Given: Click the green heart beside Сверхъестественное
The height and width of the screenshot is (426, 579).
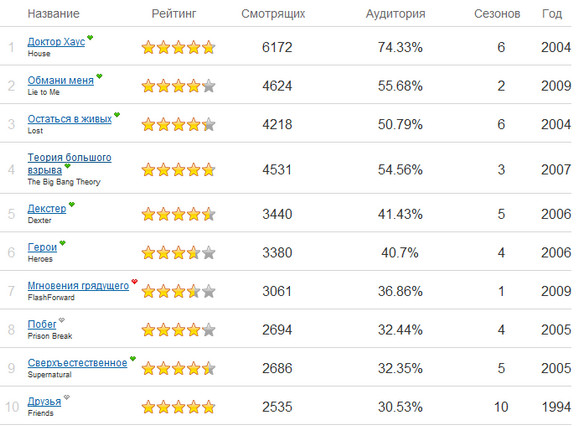Looking at the screenshot, I should [x=133, y=358].
